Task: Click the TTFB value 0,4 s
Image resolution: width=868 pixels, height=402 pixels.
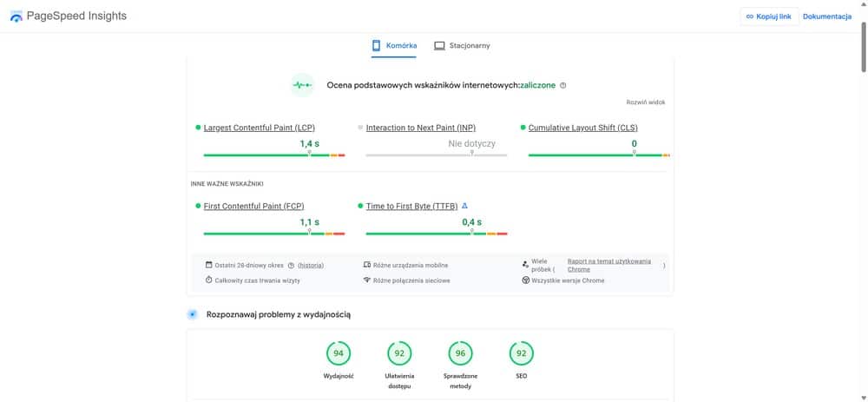Action: tap(471, 222)
